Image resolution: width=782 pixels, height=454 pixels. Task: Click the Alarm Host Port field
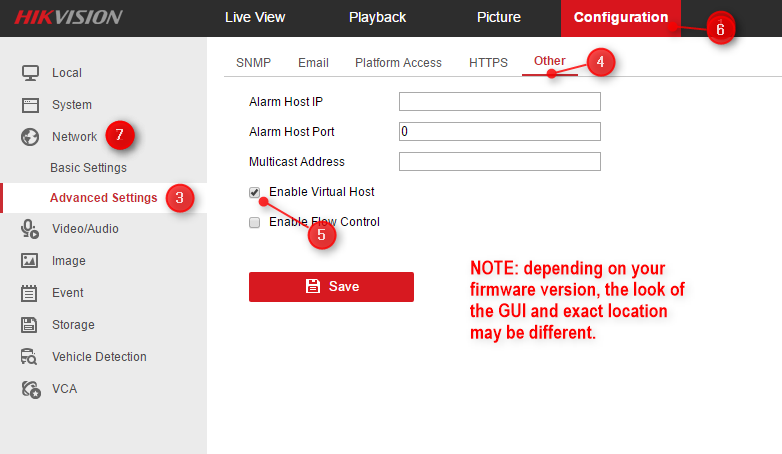tap(500, 132)
